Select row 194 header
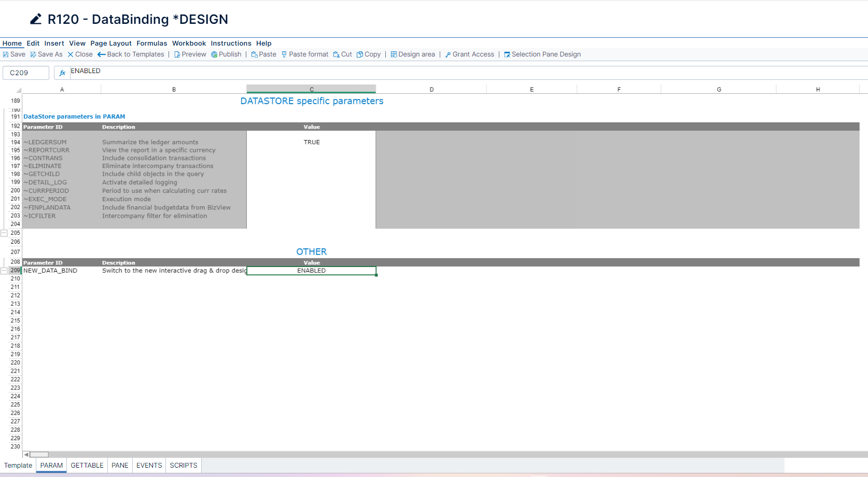The image size is (868, 477). (15, 143)
